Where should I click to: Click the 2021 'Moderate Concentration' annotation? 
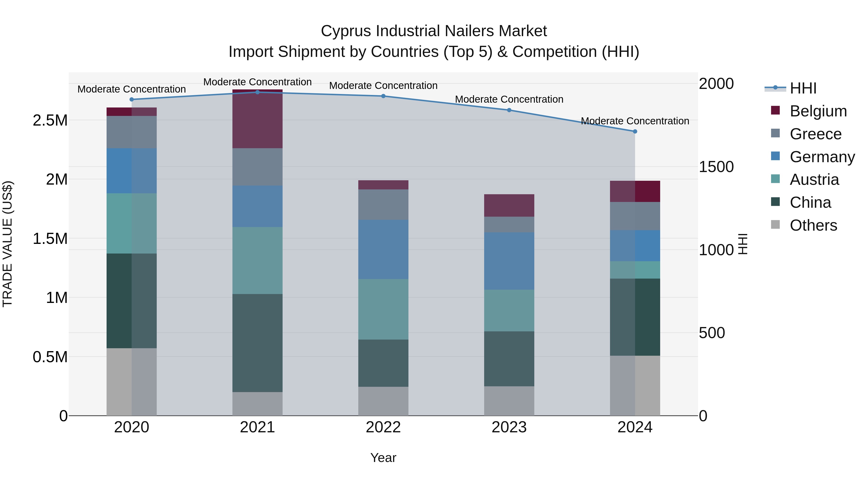(x=258, y=82)
